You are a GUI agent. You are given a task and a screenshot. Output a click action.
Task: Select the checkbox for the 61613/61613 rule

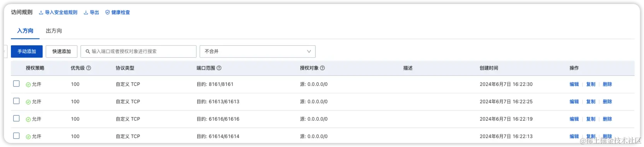click(16, 101)
